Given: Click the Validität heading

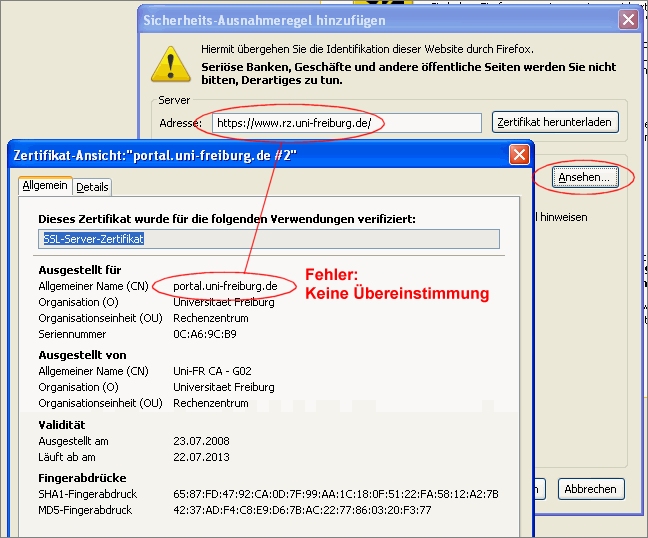Looking at the screenshot, I should [x=62, y=425].
